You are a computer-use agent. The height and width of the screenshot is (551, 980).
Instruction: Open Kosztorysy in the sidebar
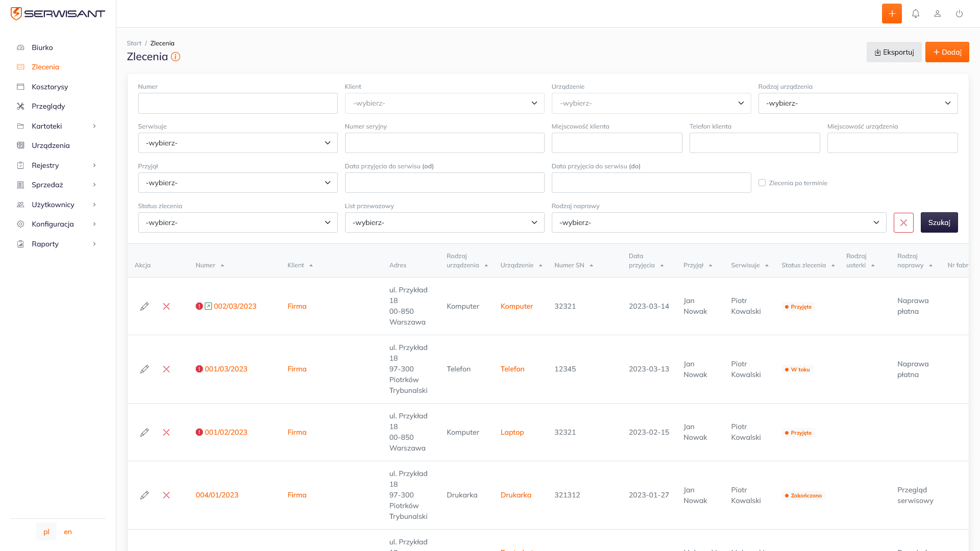point(50,87)
